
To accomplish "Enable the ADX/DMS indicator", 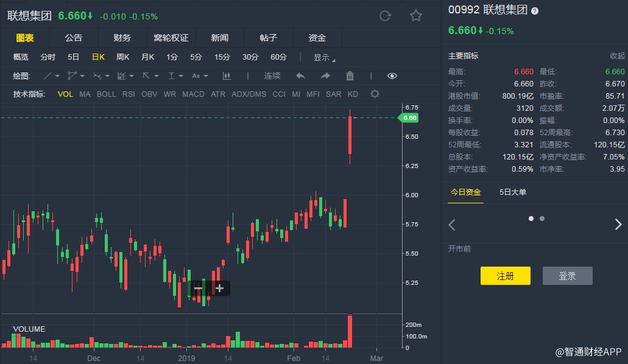I will click(x=249, y=94).
